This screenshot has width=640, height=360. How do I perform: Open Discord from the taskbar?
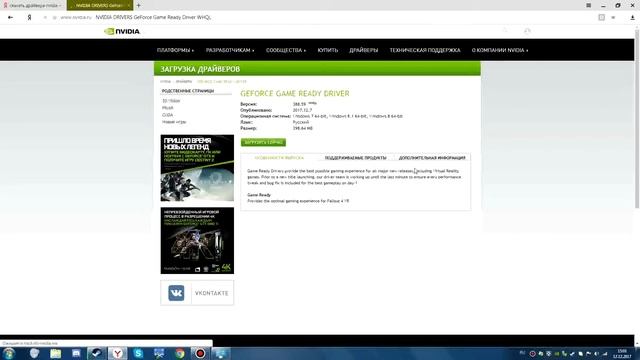coord(76,353)
